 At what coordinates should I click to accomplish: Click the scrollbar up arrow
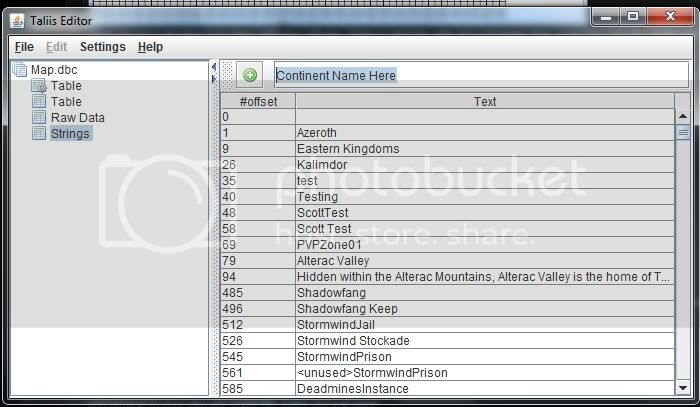tap(683, 116)
